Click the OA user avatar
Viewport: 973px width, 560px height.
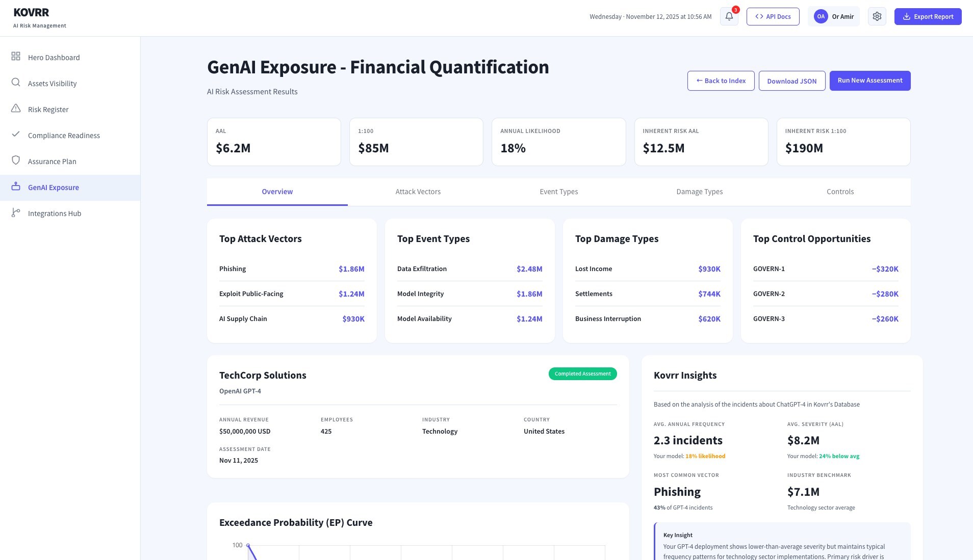[821, 16]
